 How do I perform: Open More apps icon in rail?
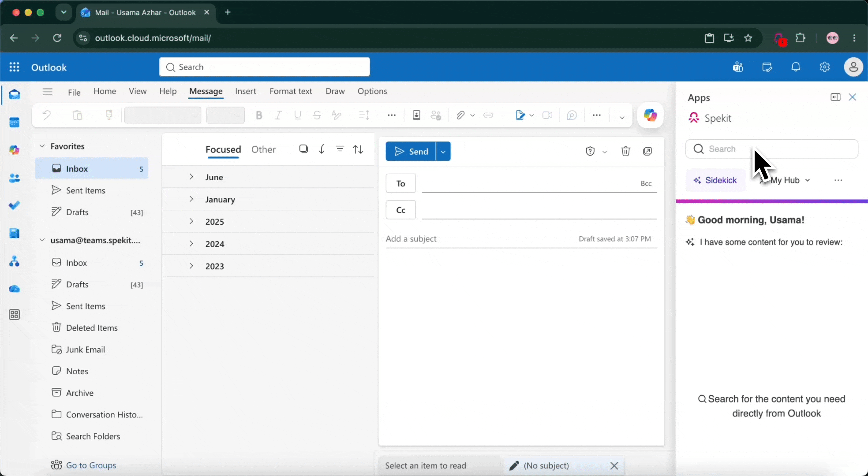(x=15, y=315)
